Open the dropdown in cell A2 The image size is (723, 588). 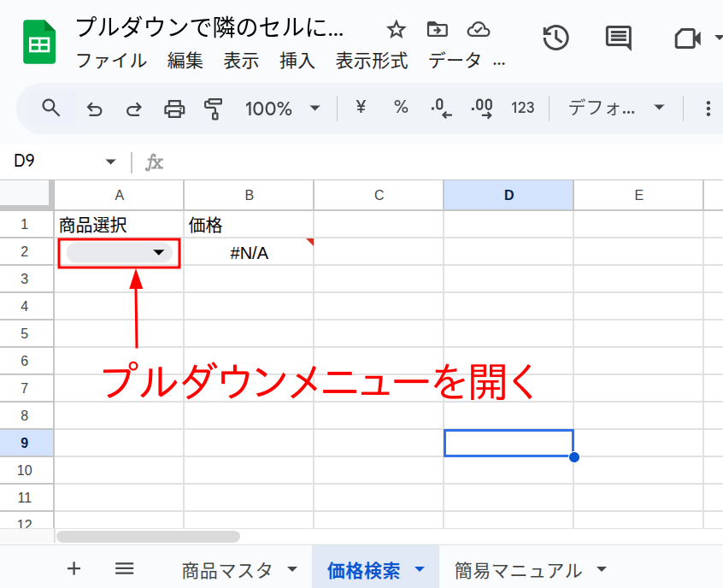[x=157, y=252]
